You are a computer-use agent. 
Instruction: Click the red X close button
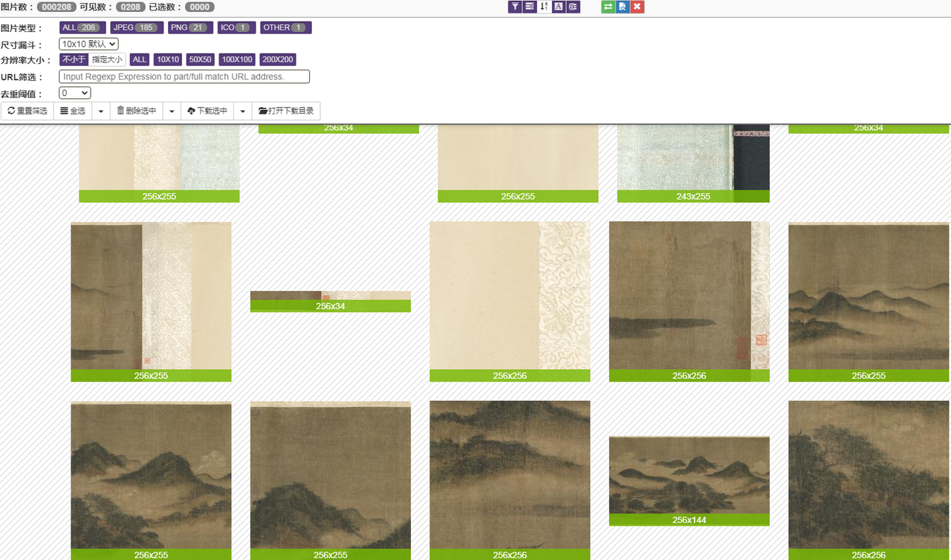click(637, 7)
